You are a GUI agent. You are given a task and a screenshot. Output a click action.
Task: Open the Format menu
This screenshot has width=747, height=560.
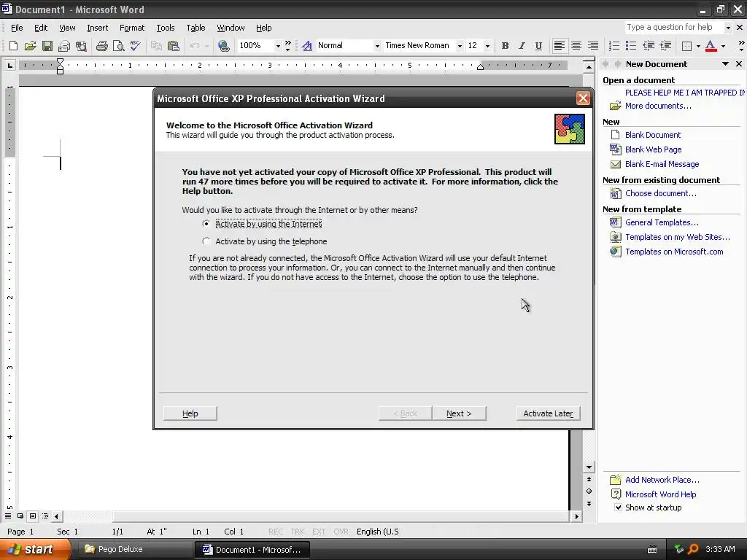click(x=132, y=28)
